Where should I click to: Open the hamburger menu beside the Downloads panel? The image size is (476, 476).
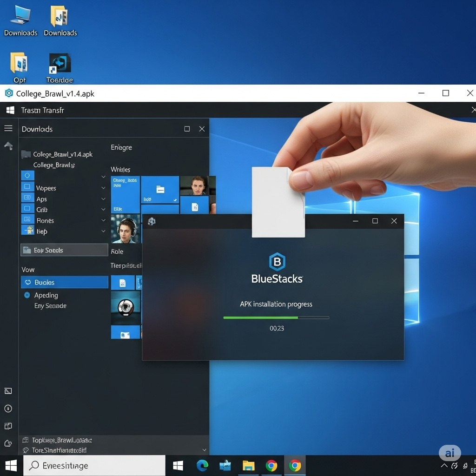pos(8,128)
